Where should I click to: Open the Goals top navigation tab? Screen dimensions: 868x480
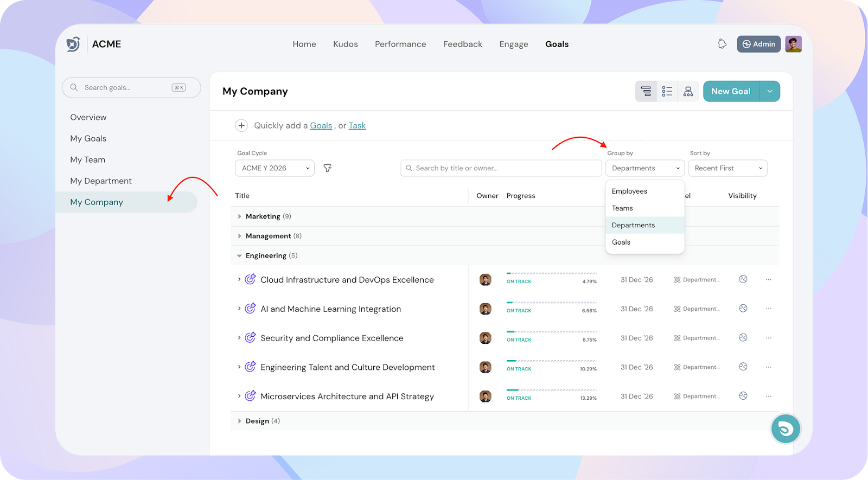click(x=557, y=44)
